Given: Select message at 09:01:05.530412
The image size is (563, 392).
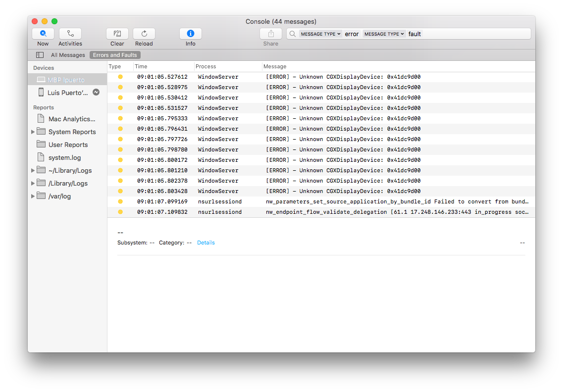Looking at the screenshot, I should click(x=321, y=98).
